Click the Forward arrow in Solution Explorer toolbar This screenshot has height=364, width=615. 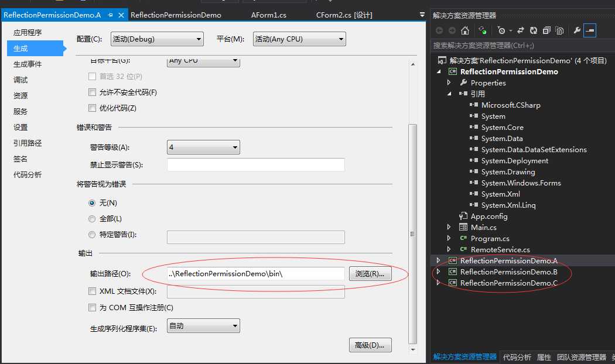(x=452, y=30)
